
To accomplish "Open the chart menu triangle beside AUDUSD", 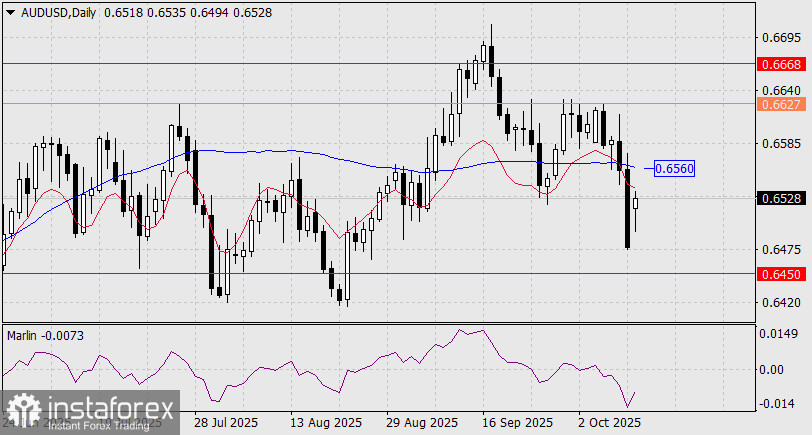I will tap(11, 13).
